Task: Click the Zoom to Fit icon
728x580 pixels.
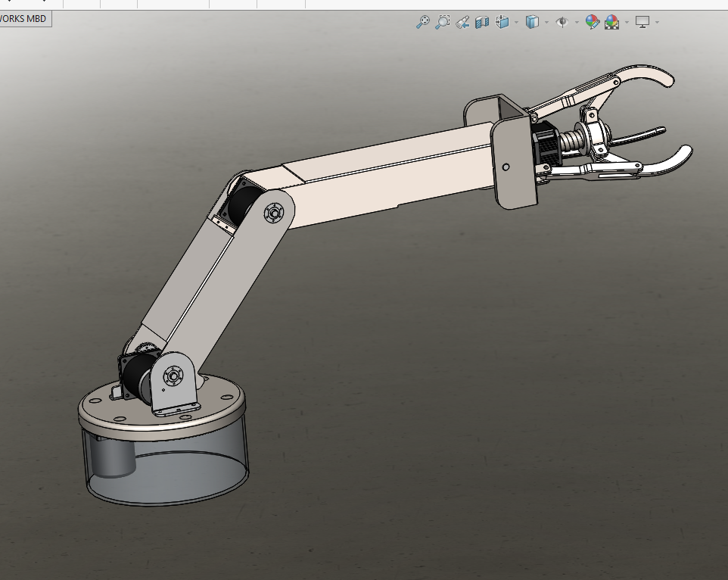Action: (x=422, y=22)
